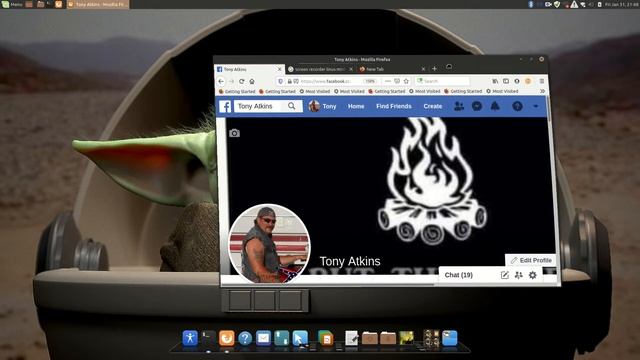Image resolution: width=640 pixels, height=360 pixels.
Task: Expand the Facebook account dropdown arrow
Action: [536, 106]
